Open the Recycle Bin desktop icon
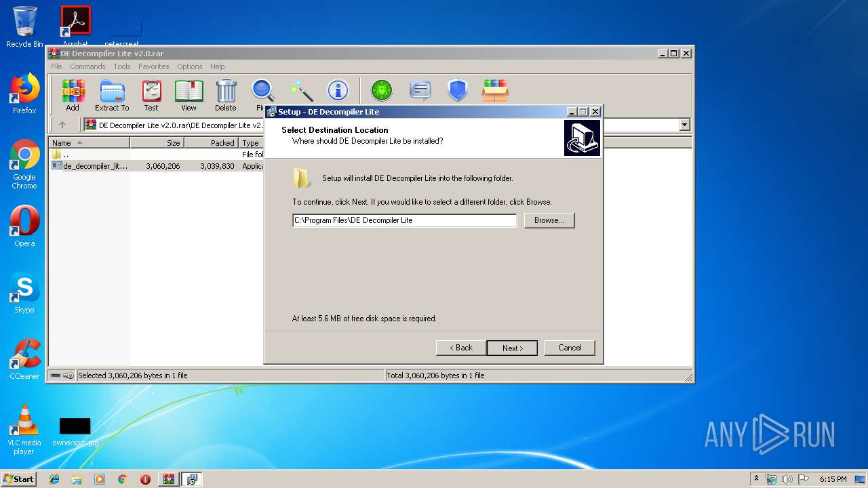The image size is (868, 488). coord(24,27)
